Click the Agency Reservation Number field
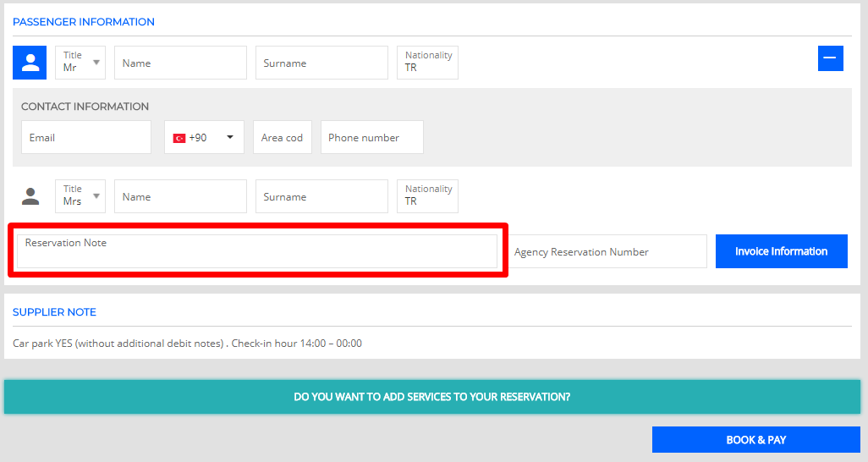The image size is (868, 462). 607,251
